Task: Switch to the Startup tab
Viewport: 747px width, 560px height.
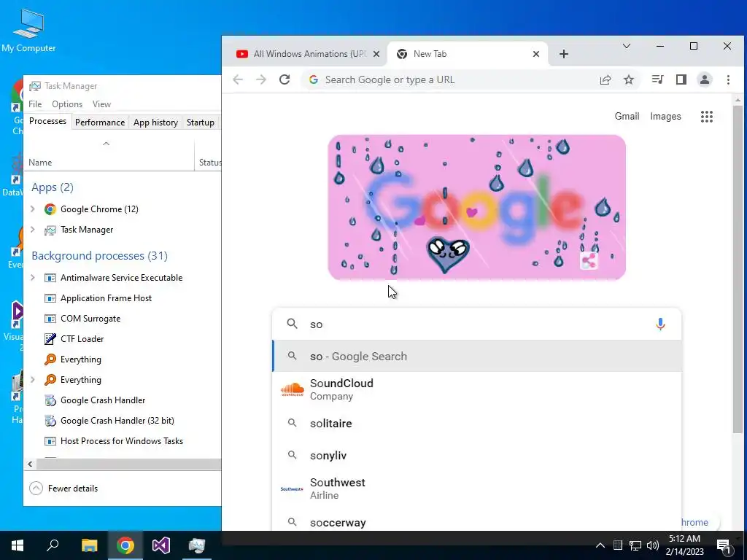Action: (x=200, y=122)
